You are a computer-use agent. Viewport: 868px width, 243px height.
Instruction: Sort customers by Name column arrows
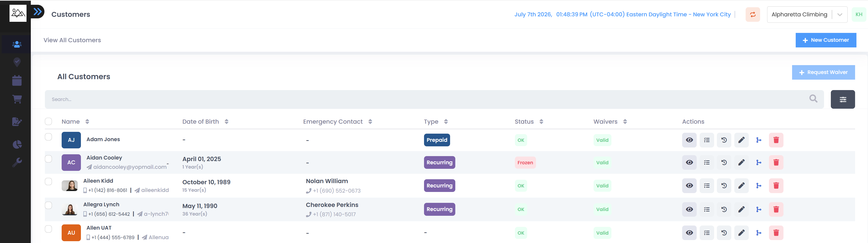87,122
